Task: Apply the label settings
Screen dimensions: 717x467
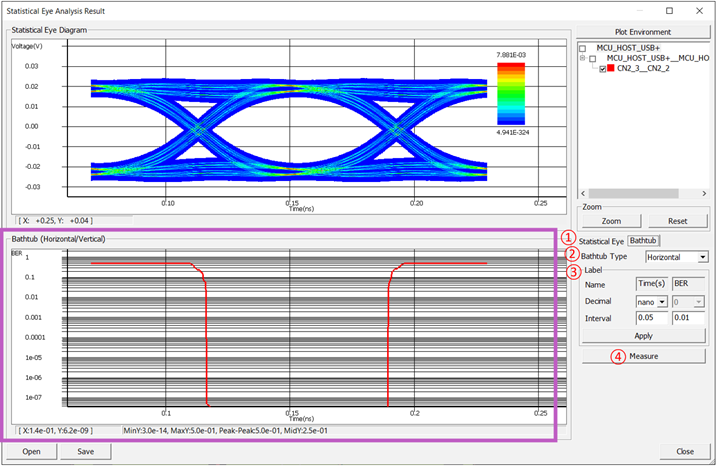Action: pos(642,336)
